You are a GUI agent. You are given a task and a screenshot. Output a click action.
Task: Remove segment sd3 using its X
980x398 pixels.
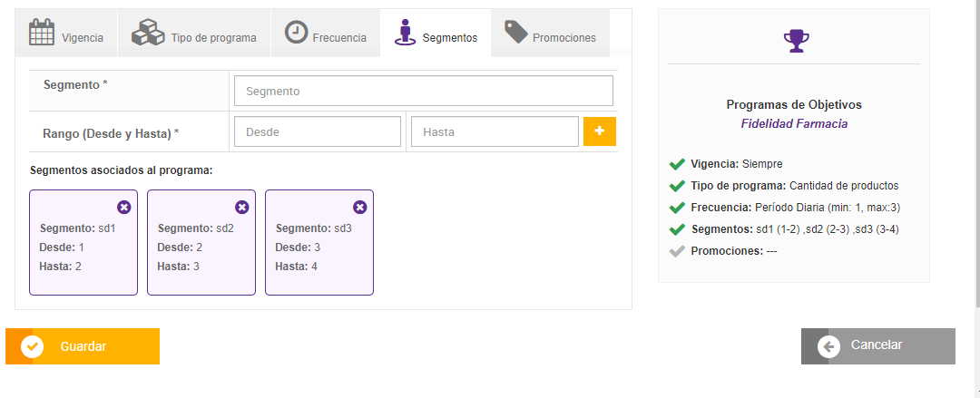359,207
